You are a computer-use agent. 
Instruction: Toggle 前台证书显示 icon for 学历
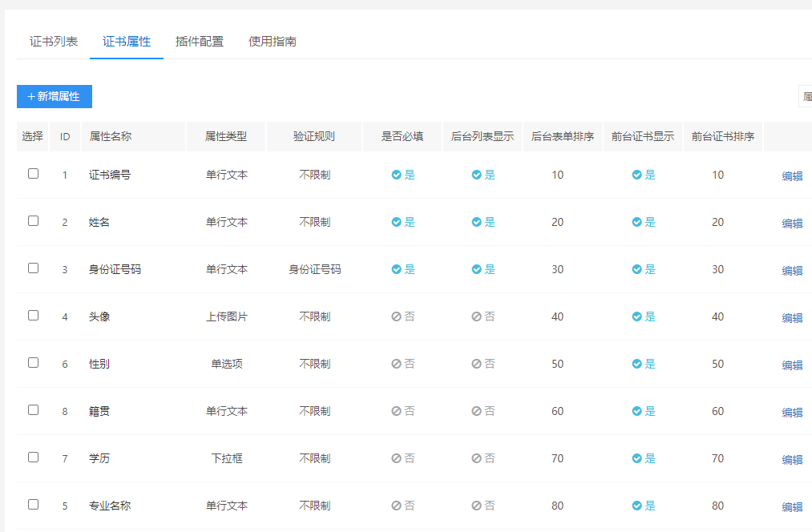point(637,458)
